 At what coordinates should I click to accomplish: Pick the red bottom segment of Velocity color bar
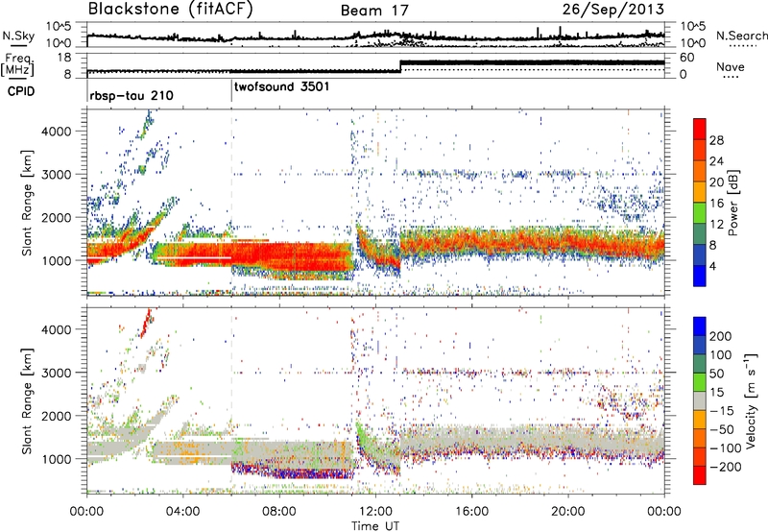click(x=700, y=475)
